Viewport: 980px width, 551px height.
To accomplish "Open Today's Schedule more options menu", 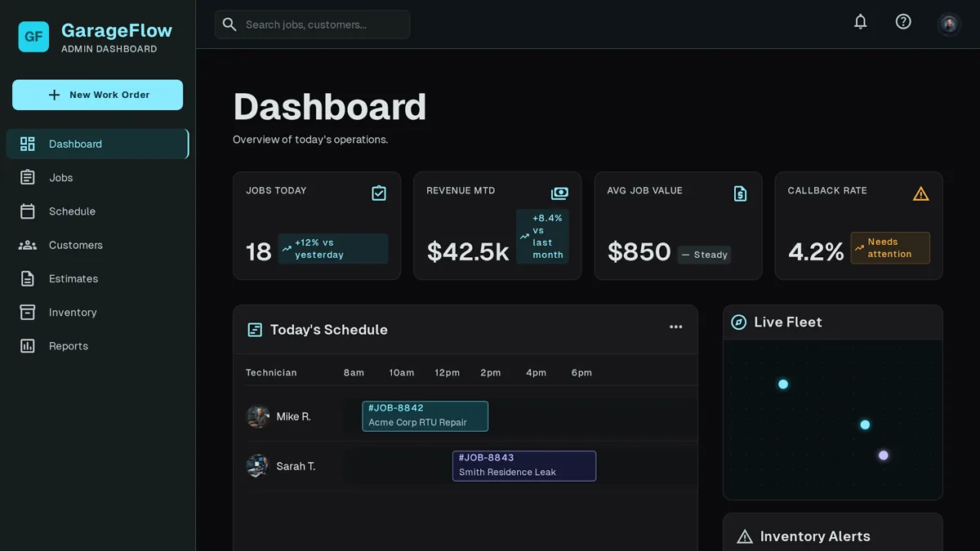I will [676, 327].
